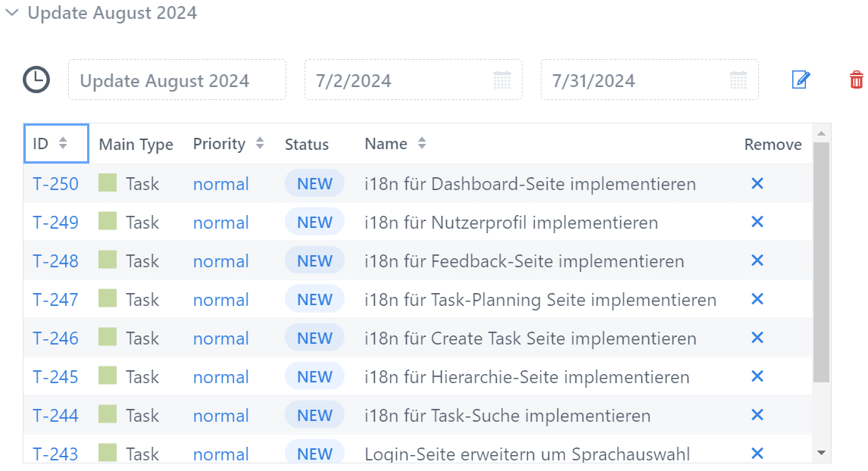Collapse the Update August 2024 section

(11, 12)
